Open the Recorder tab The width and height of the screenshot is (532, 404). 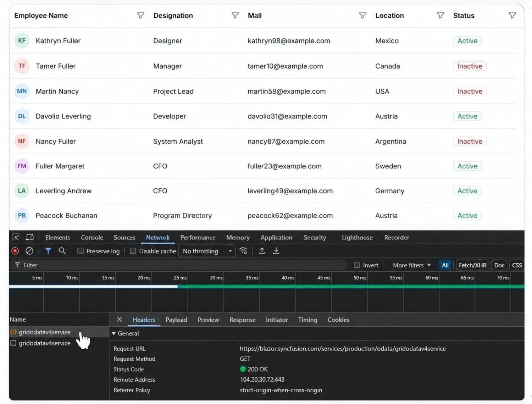tap(397, 238)
